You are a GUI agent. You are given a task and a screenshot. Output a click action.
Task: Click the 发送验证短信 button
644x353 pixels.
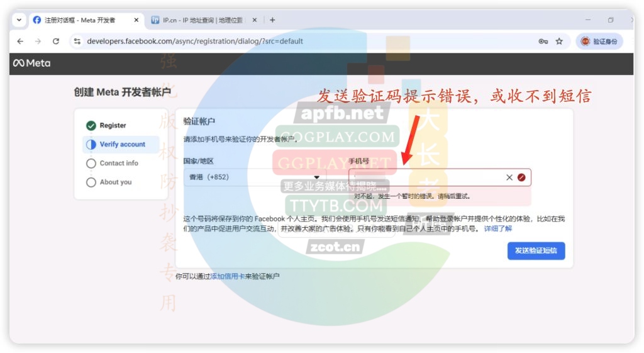point(536,250)
